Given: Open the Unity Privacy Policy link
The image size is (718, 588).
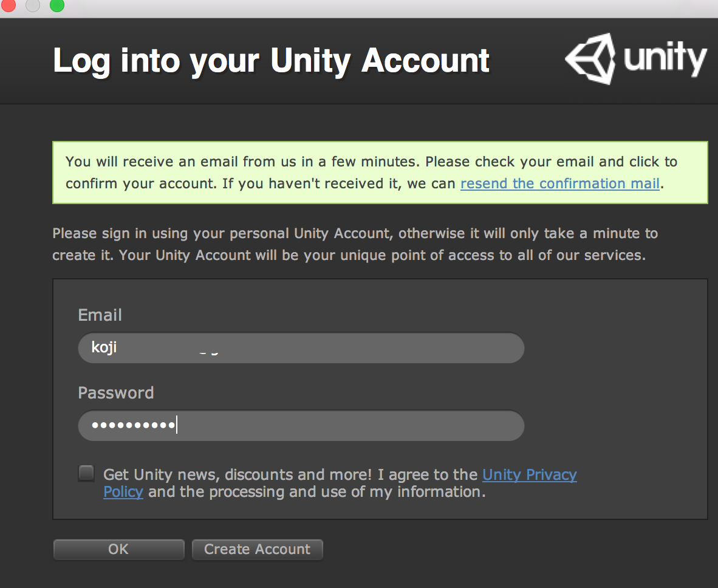Looking at the screenshot, I should pos(529,474).
